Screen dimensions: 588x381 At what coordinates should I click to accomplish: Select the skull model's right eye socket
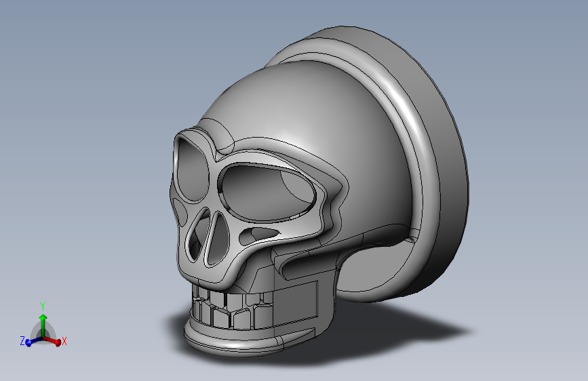pos(267,193)
